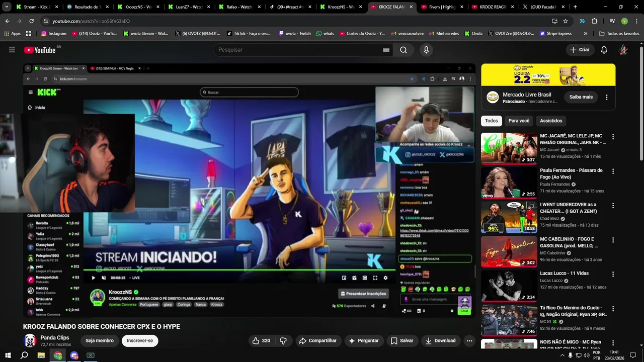Expand the bookmarks bar overflow chevrons

click(x=585, y=33)
